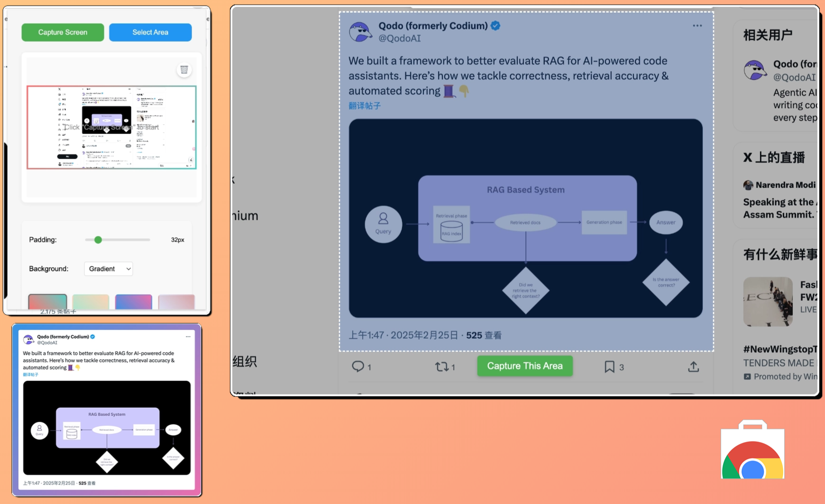Click Narendra Modi's live broadcast entry

[780, 200]
